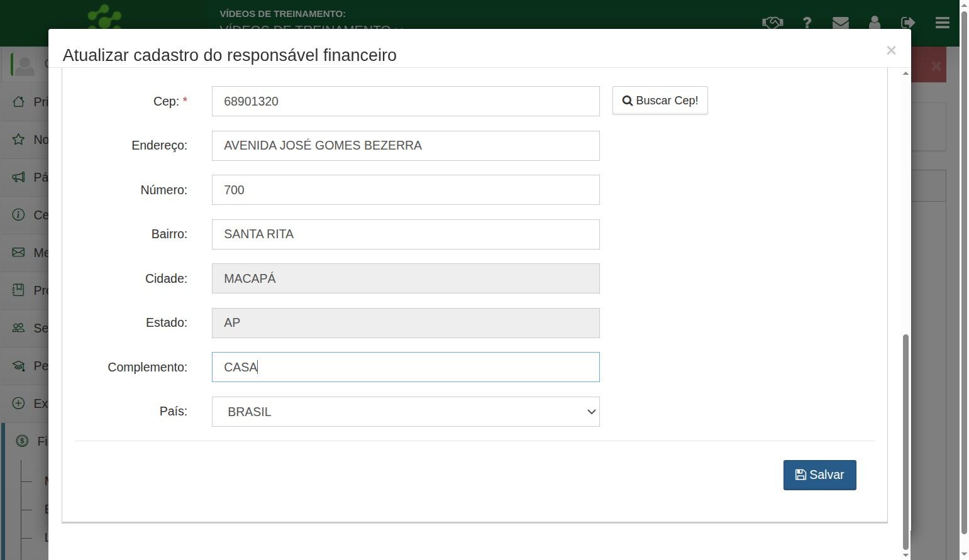This screenshot has width=969, height=560.
Task: Click the user profile icon
Action: tap(874, 23)
